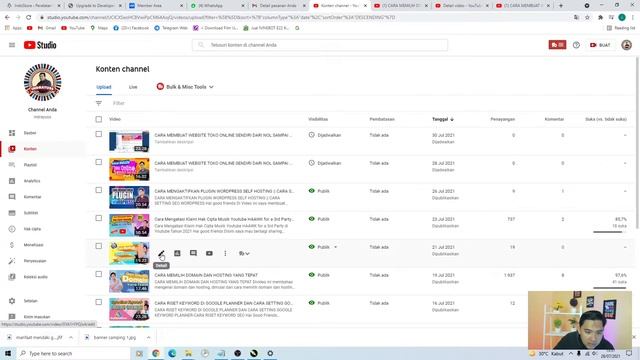Screen dimensions: 640x360
Task: Check the box for the 30 Jul 2021 video
Action: pos(99,134)
